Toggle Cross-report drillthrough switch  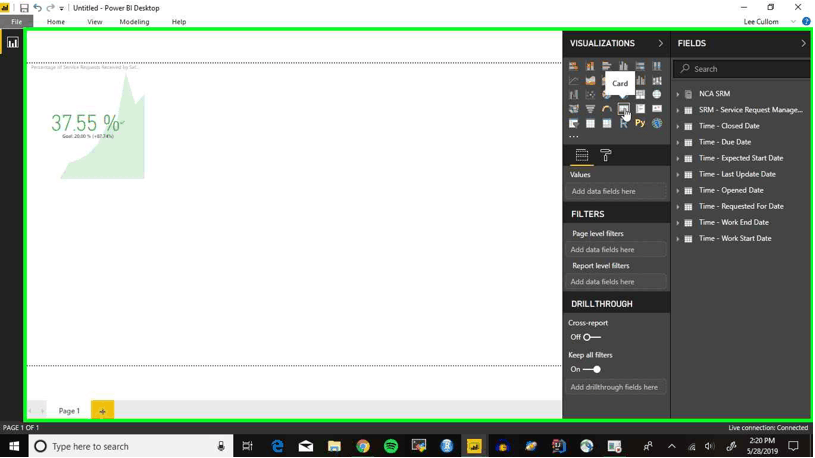590,337
